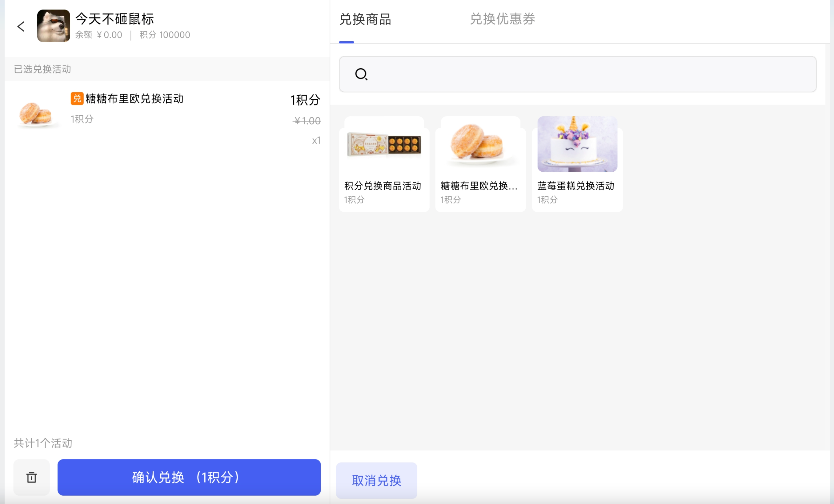Open the member avatar of 今天不砸鼠标
Screen dimensions: 834x504
(54, 26)
